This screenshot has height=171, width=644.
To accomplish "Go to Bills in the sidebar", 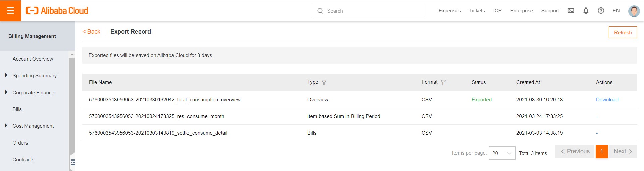I will tap(17, 109).
